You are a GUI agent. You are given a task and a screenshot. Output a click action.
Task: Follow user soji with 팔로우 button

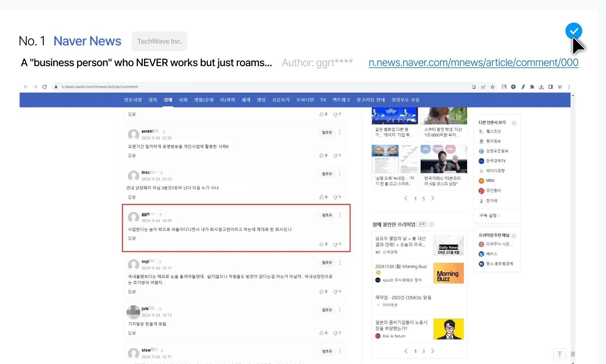tap(327, 262)
